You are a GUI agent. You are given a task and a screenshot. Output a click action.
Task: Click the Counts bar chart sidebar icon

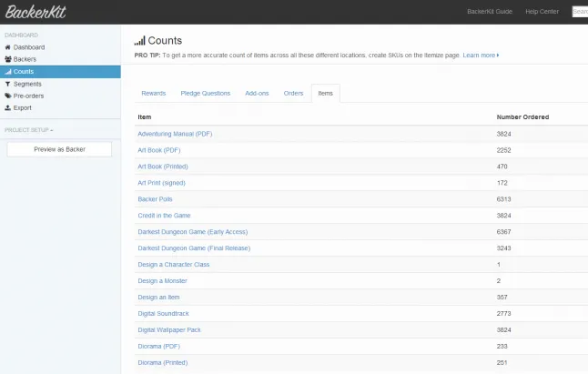point(8,72)
